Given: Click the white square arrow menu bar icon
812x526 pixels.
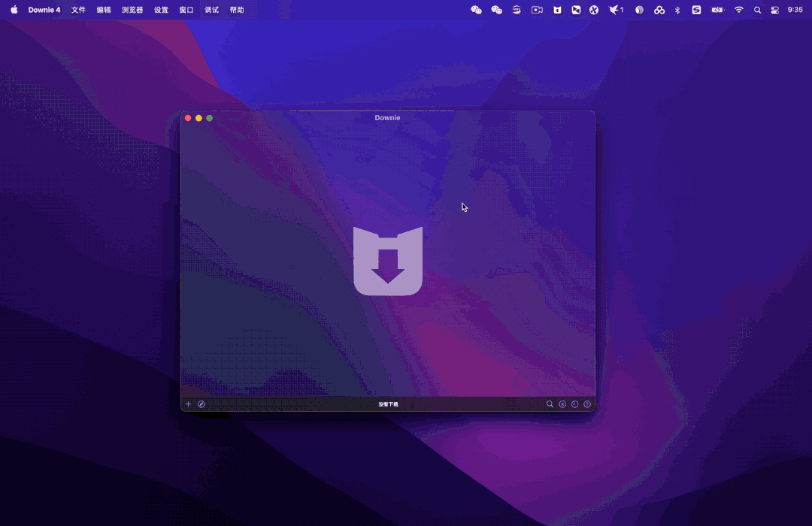Looking at the screenshot, I should [576, 10].
